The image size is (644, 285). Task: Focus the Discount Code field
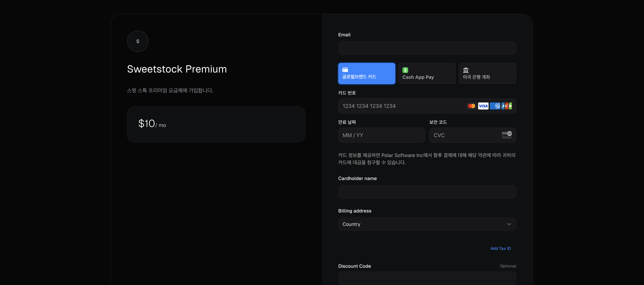click(x=427, y=278)
